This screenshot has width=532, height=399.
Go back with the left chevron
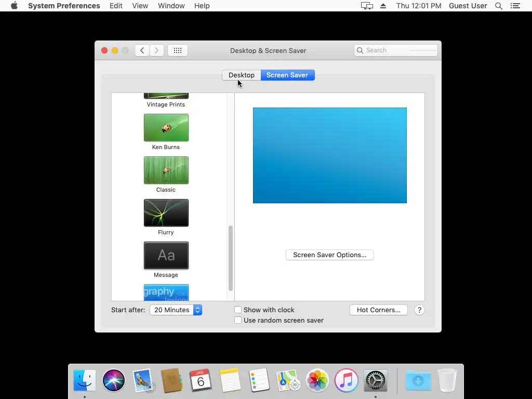pos(142,50)
